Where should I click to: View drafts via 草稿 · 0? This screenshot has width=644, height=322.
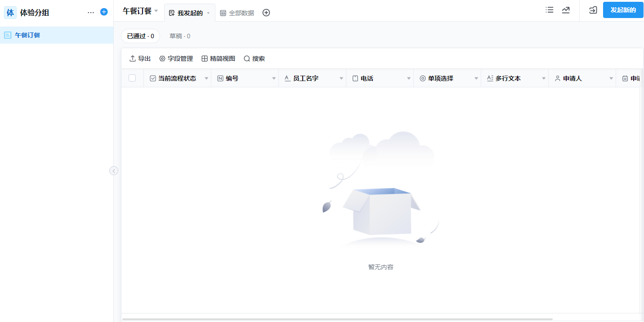click(179, 36)
